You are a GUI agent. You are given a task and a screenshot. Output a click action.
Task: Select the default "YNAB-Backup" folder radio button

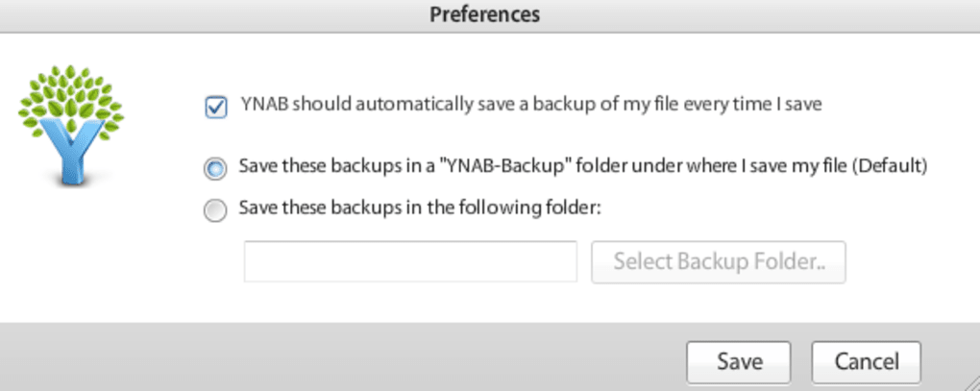click(x=215, y=167)
